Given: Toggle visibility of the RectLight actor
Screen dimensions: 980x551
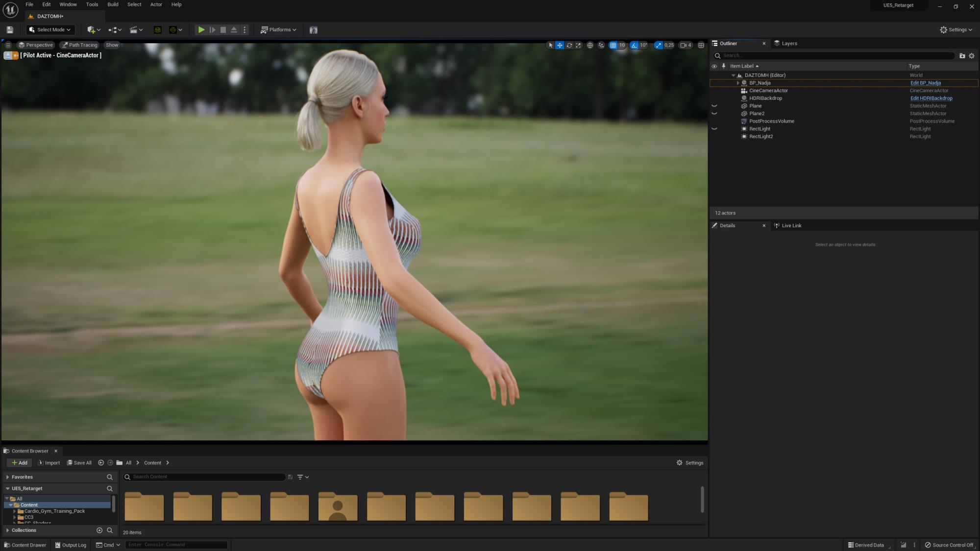Looking at the screenshot, I should click(x=714, y=129).
